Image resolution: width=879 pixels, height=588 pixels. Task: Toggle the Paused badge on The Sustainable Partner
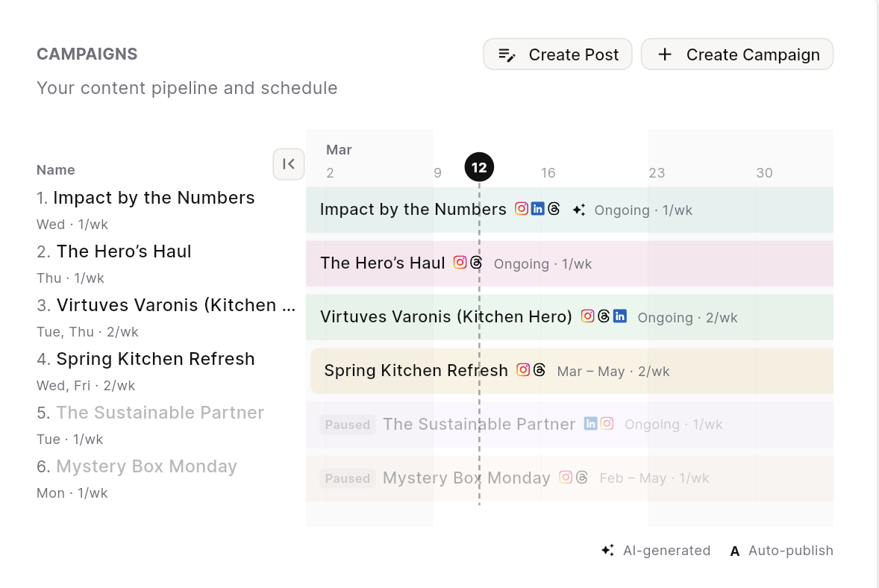tap(347, 424)
